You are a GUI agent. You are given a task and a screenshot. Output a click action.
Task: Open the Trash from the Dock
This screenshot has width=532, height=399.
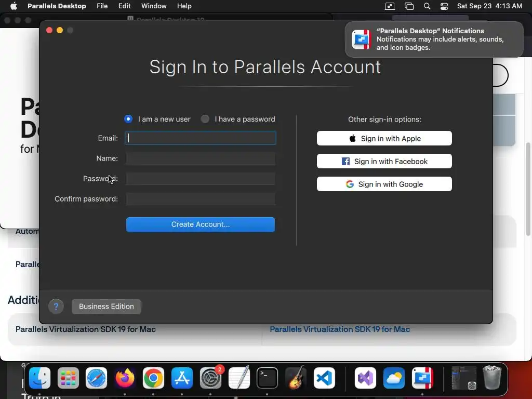pyautogui.click(x=493, y=377)
